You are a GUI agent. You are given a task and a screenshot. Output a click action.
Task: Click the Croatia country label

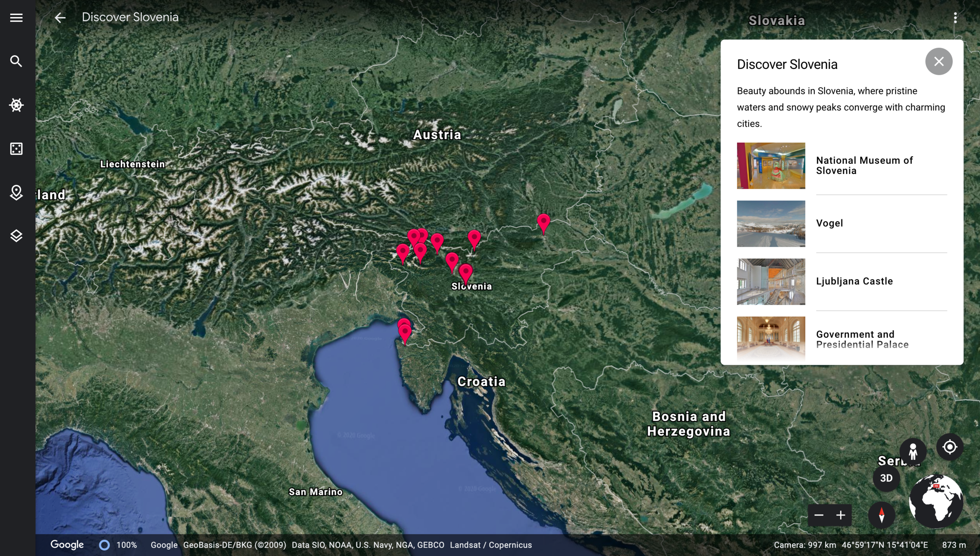coord(481,382)
